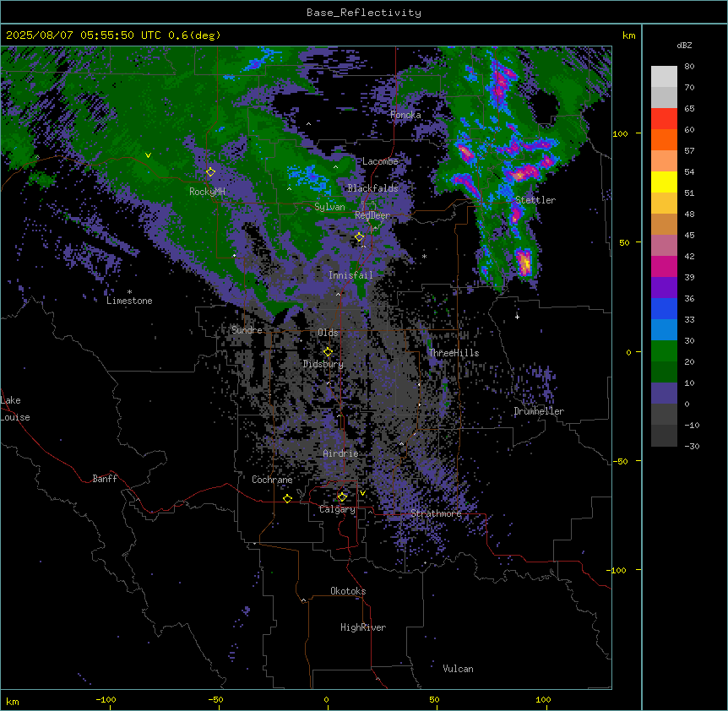Click the dBZ legend heading

(x=684, y=46)
